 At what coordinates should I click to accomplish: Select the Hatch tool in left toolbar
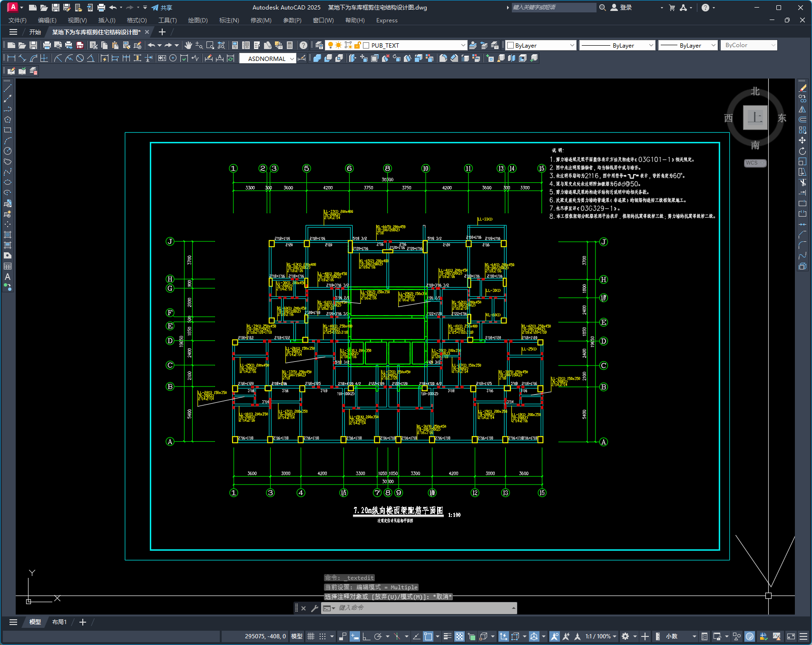point(8,235)
